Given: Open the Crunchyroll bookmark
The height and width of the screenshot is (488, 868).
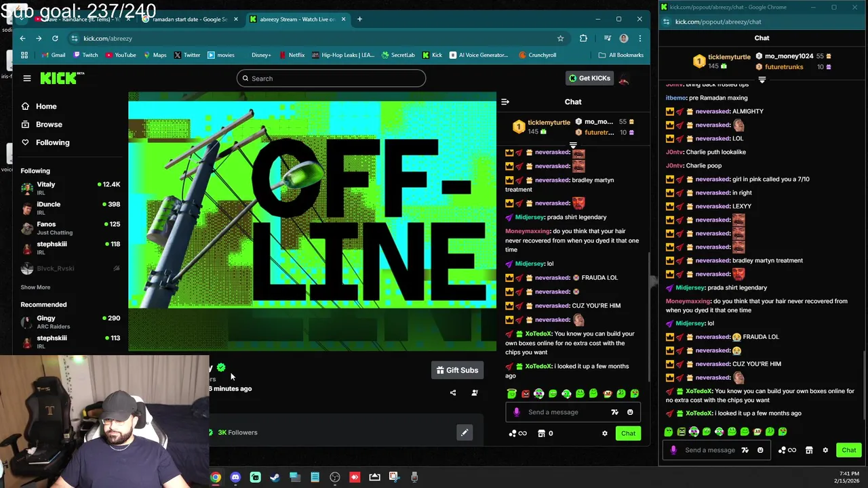Looking at the screenshot, I should click(537, 55).
